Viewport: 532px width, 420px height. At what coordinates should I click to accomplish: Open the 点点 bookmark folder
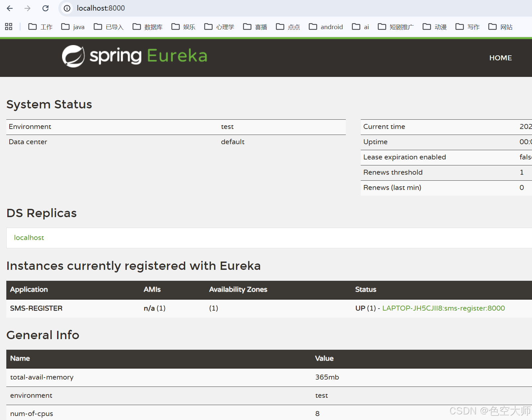click(x=288, y=27)
